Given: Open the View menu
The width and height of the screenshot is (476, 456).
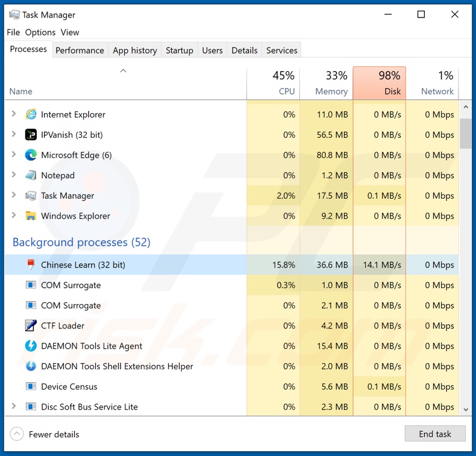Looking at the screenshot, I should point(70,33).
